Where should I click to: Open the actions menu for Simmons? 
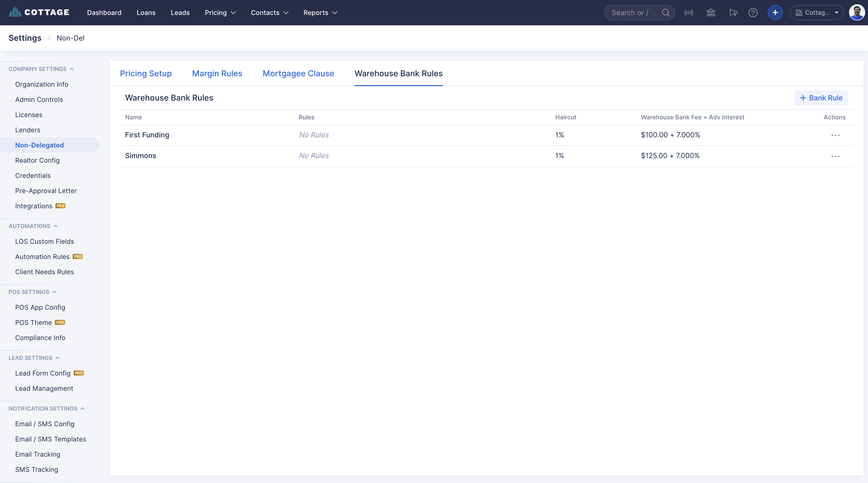click(835, 156)
